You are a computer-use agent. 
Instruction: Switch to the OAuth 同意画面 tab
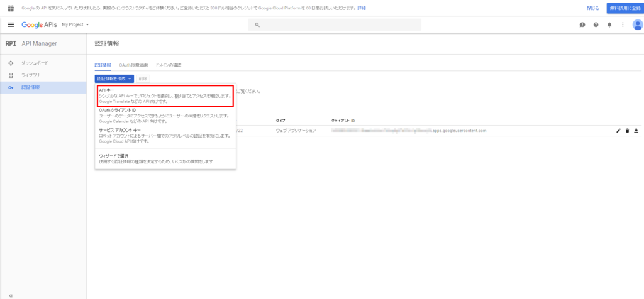pyautogui.click(x=133, y=65)
